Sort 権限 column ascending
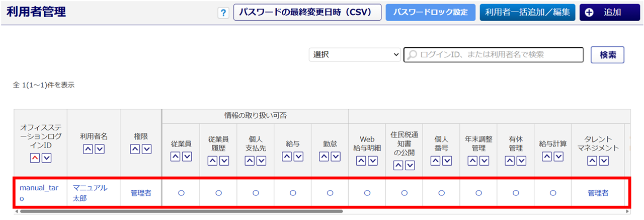This screenshot has height=220, width=644. tap(135, 149)
